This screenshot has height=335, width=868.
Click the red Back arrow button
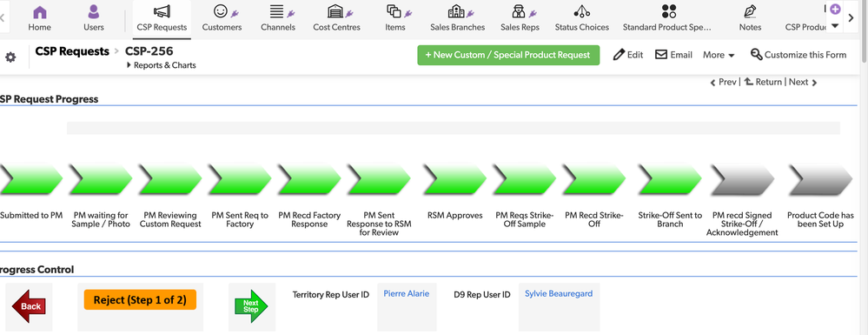pos(29,306)
